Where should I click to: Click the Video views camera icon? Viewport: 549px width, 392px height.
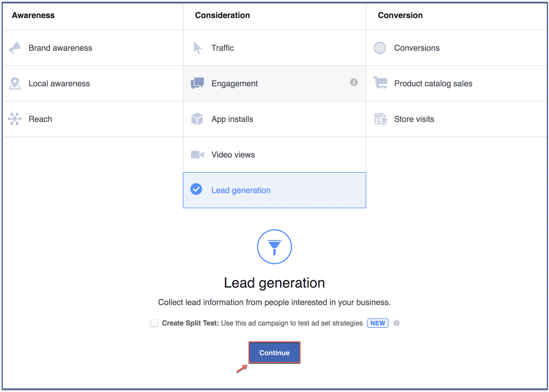coord(197,155)
